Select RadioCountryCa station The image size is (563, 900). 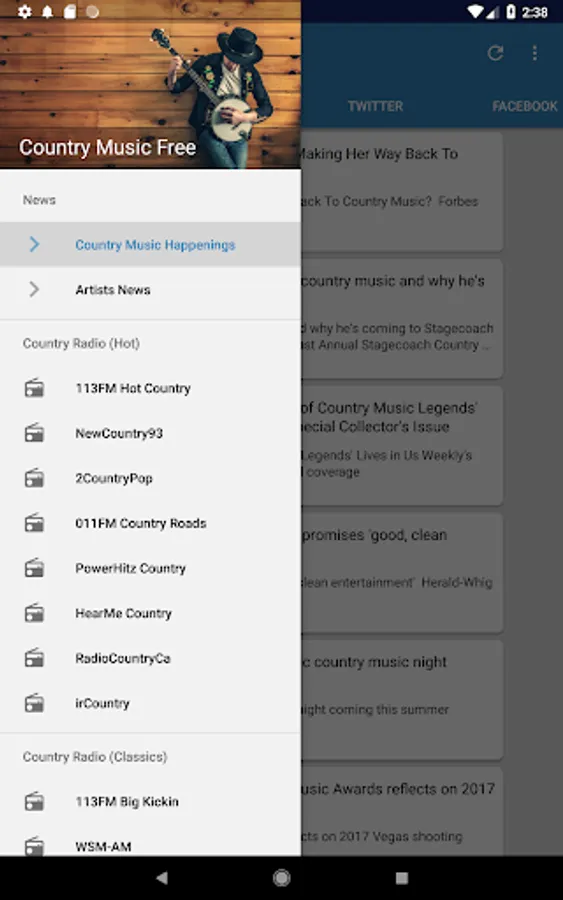coord(150,658)
